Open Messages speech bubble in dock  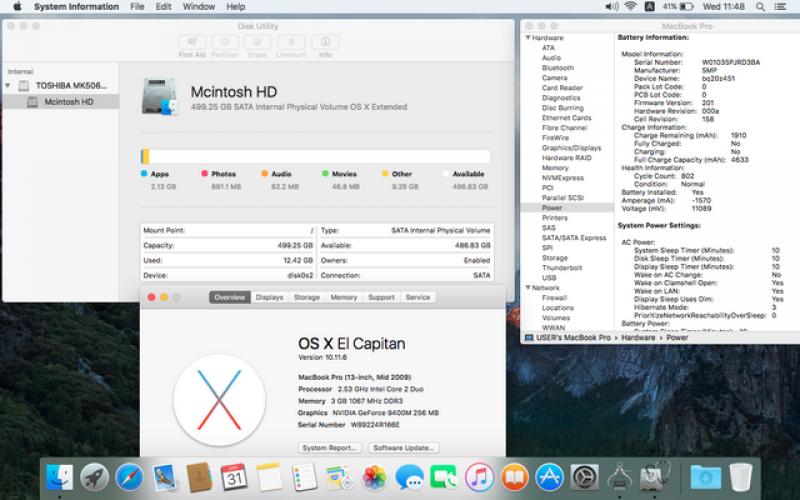point(409,478)
